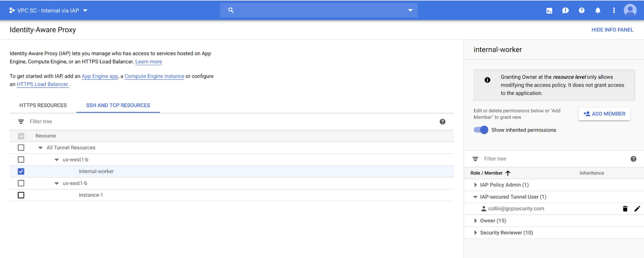Collapse IAP-secured Tunnel User role
Image resolution: width=644 pixels, height=258 pixels.
coord(475,197)
